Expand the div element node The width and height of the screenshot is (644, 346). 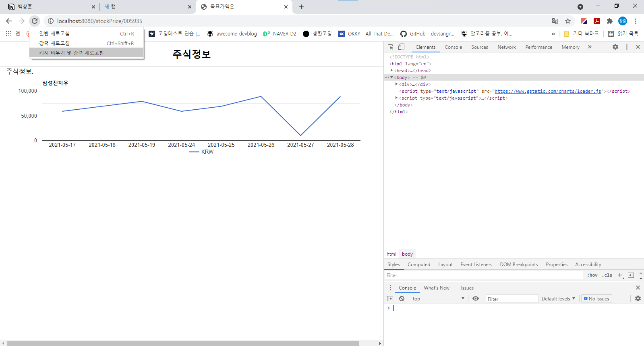tap(396, 84)
